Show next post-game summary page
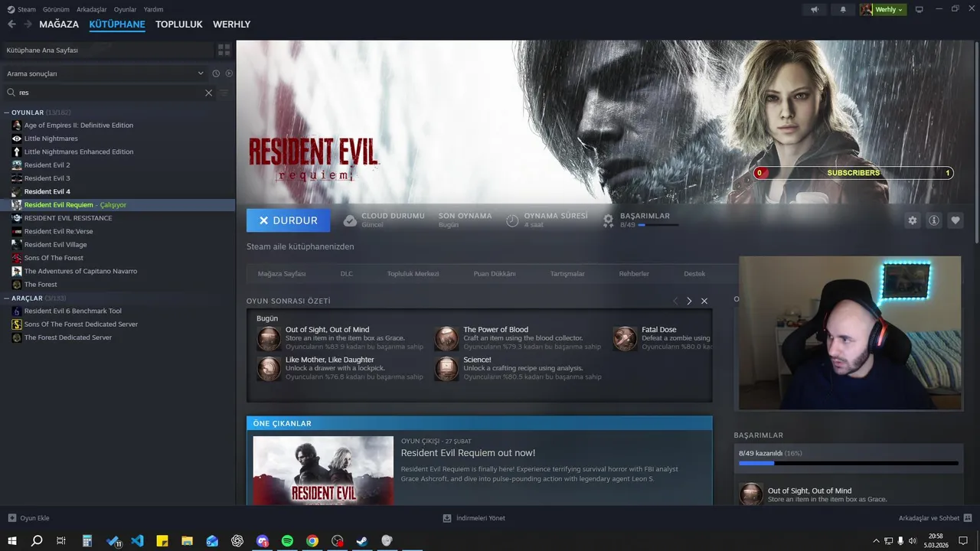 click(689, 301)
